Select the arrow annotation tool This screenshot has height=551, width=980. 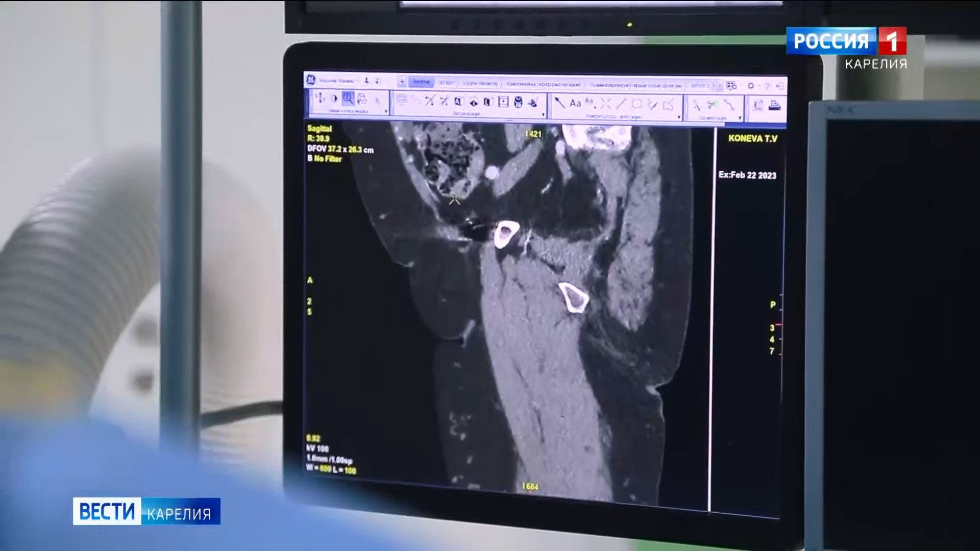coord(560,103)
